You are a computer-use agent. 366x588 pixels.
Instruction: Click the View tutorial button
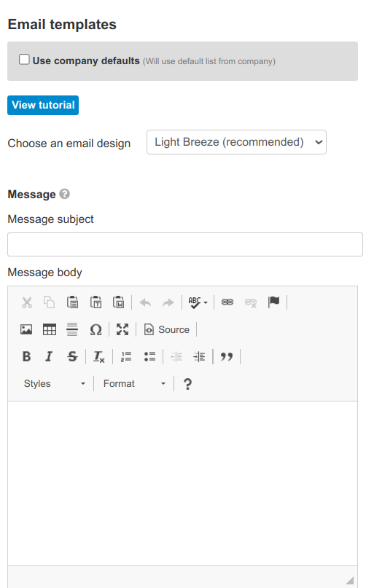[43, 105]
